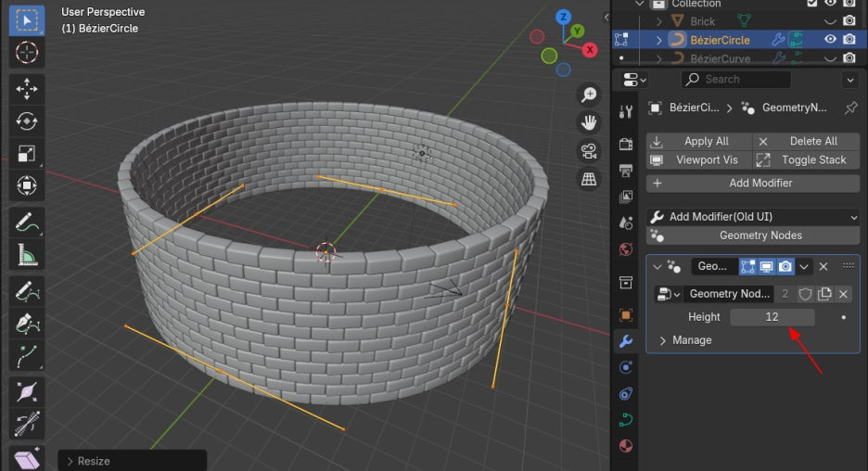This screenshot has height=471, width=868.
Task: Open the node group browse dropdown
Action: tap(668, 294)
